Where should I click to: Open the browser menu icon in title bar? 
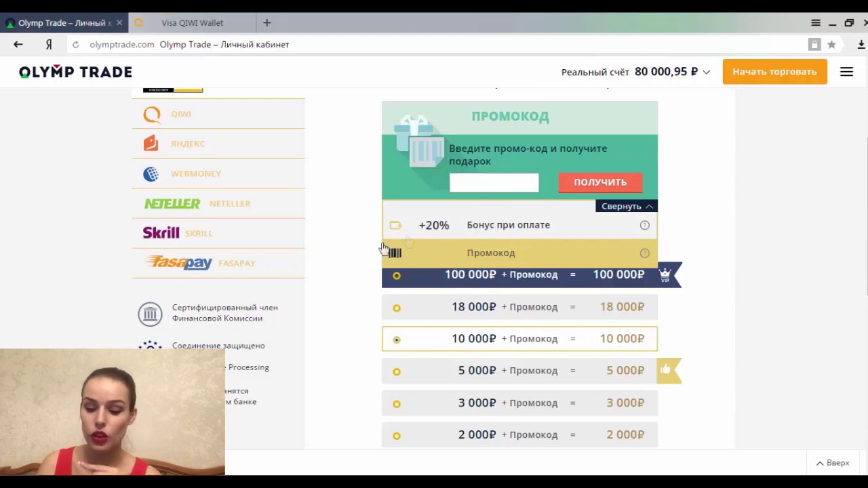[x=816, y=23]
